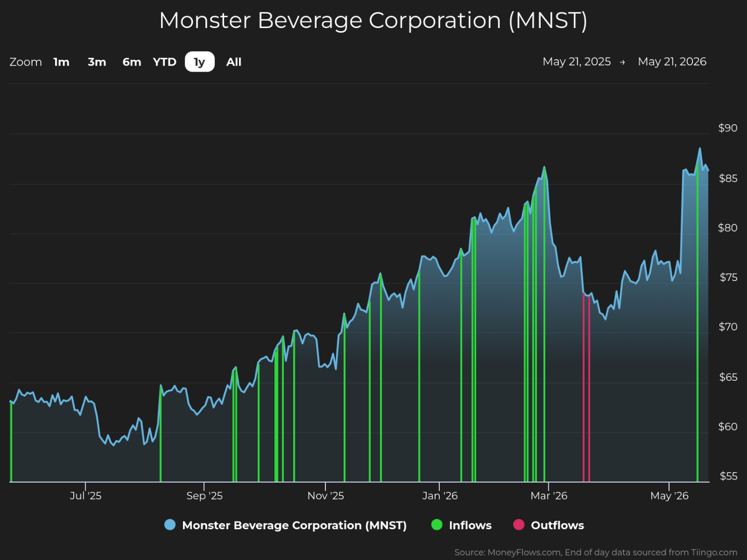The width and height of the screenshot is (747, 560).
Task: Open the end date May 21, 2026
Action: (x=672, y=62)
